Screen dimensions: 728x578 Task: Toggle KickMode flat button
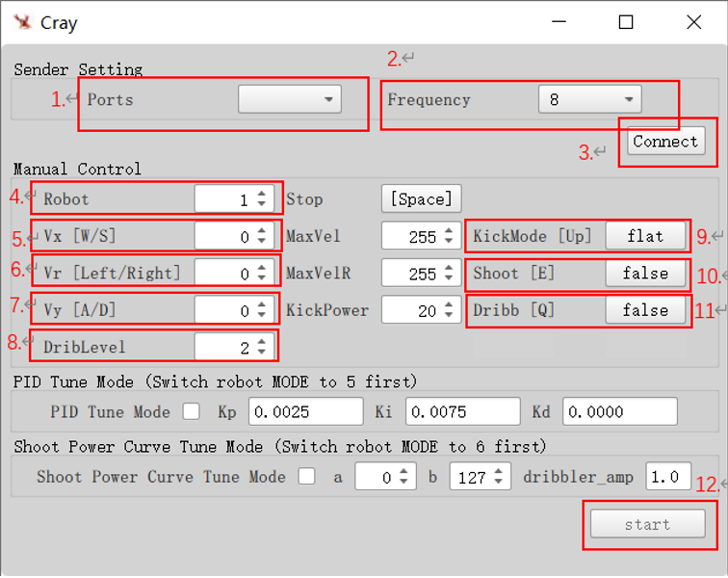(645, 236)
